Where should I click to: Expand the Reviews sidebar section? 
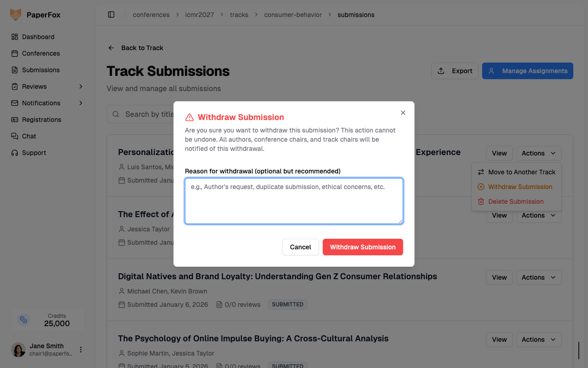tap(81, 86)
